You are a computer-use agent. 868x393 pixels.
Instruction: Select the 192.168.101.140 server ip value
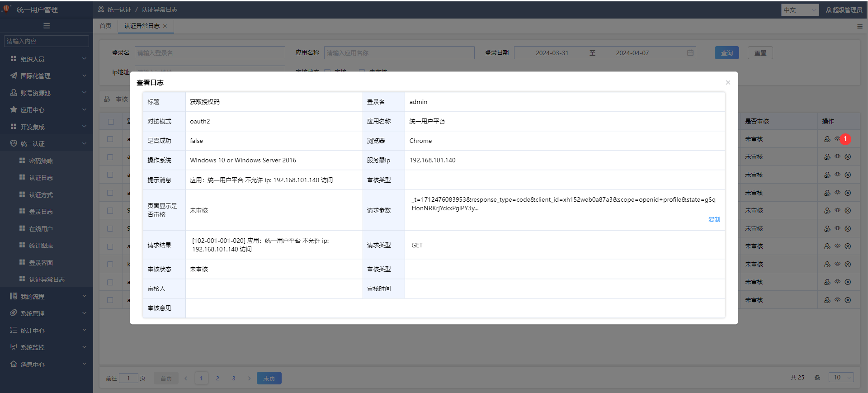(x=433, y=160)
